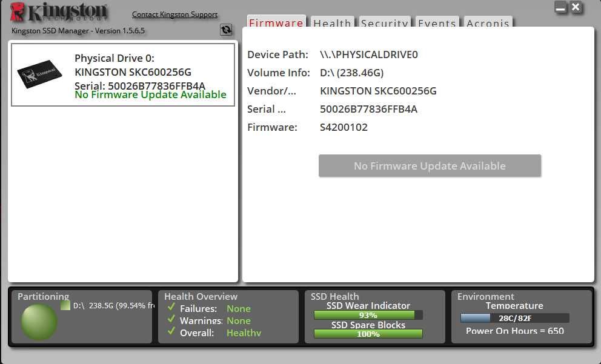Click the Kingston logo
Screen dimensions: 601x364
pyautogui.click(x=58, y=12)
